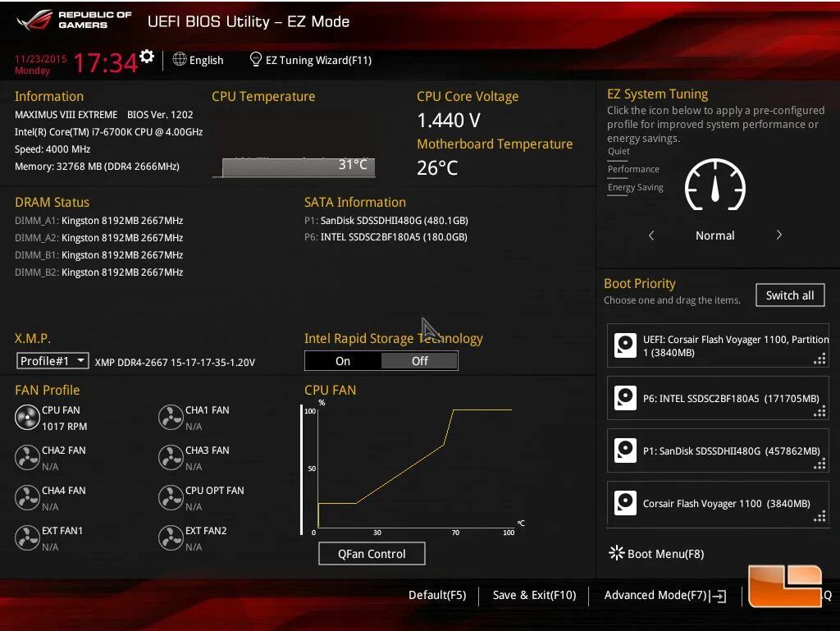The height and width of the screenshot is (631, 840).
Task: Click Memory: 32768 MB (DDR4 2666MHz) line
Action: tap(97, 167)
